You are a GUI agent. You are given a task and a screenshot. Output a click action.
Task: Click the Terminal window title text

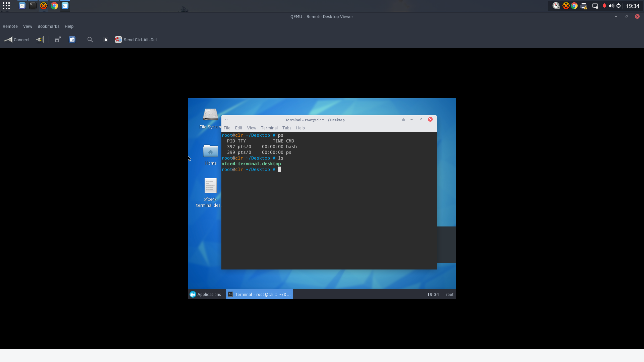tap(315, 120)
